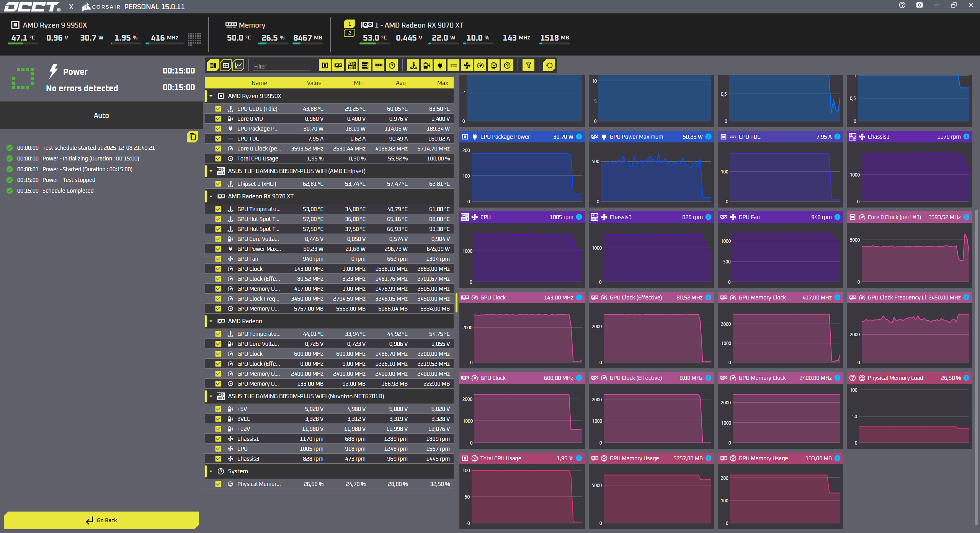
Task: Filter sensors by motherboard icon
Action: tap(351, 65)
